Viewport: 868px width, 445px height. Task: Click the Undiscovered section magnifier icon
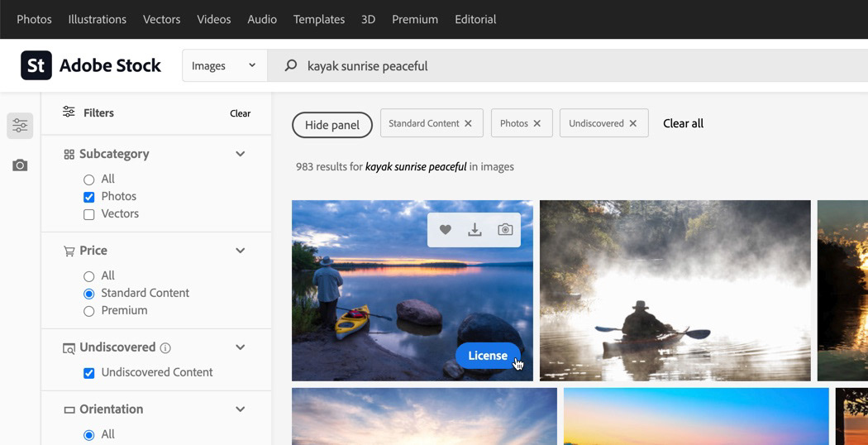pyautogui.click(x=69, y=348)
